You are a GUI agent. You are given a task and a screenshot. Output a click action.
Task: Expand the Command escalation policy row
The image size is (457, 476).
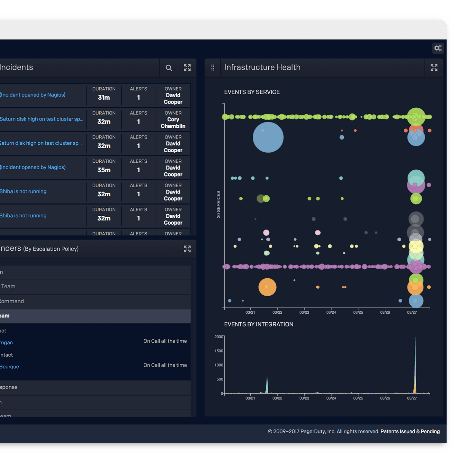point(95,302)
